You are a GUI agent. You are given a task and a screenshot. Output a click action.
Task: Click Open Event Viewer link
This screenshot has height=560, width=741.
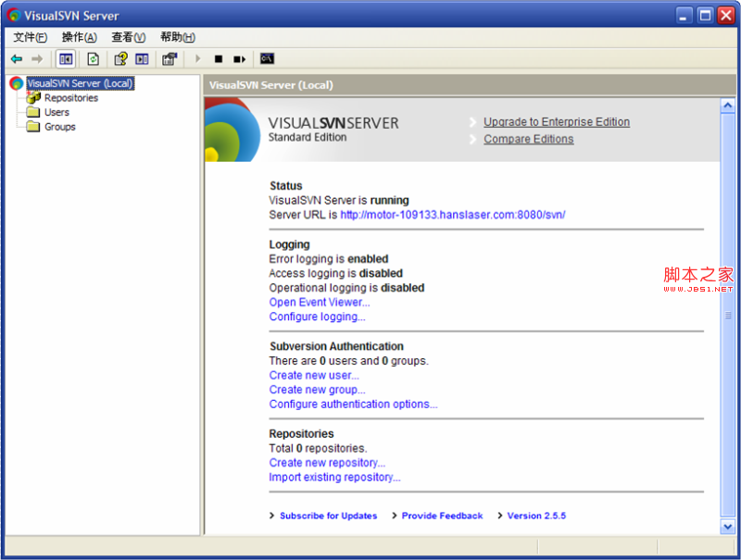click(320, 302)
